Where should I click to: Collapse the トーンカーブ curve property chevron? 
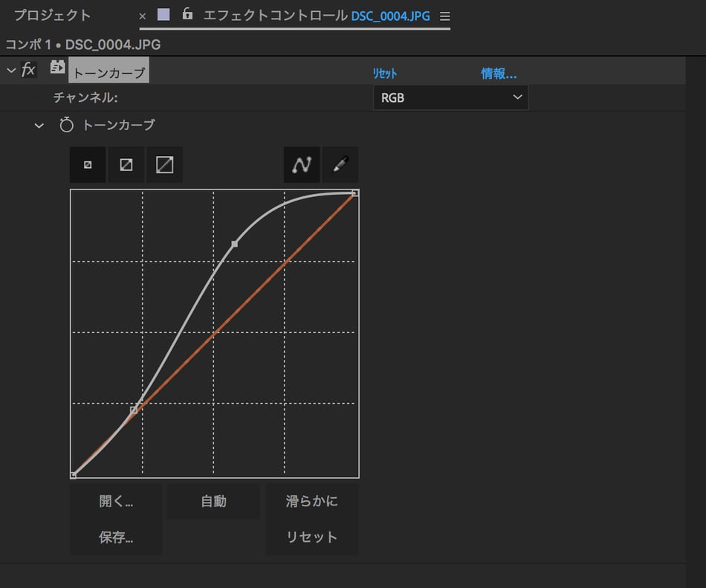(x=39, y=126)
